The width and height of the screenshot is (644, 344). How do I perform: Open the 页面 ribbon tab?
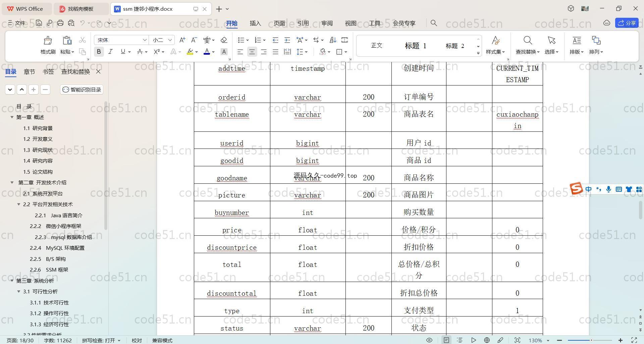click(x=279, y=23)
